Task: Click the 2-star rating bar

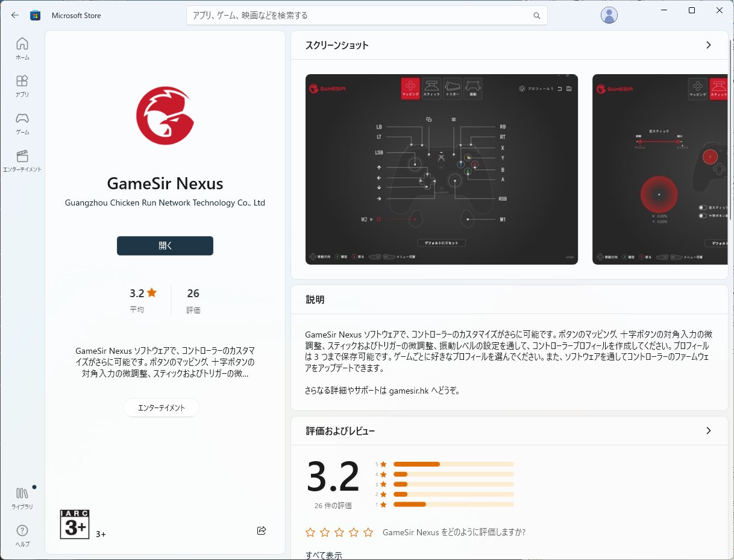Action: [x=454, y=494]
